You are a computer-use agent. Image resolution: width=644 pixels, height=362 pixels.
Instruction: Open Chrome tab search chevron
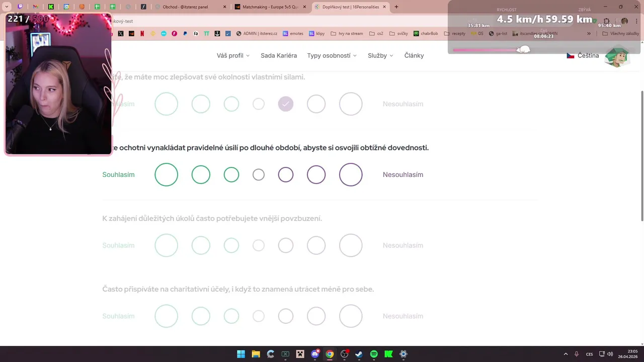pyautogui.click(x=7, y=7)
